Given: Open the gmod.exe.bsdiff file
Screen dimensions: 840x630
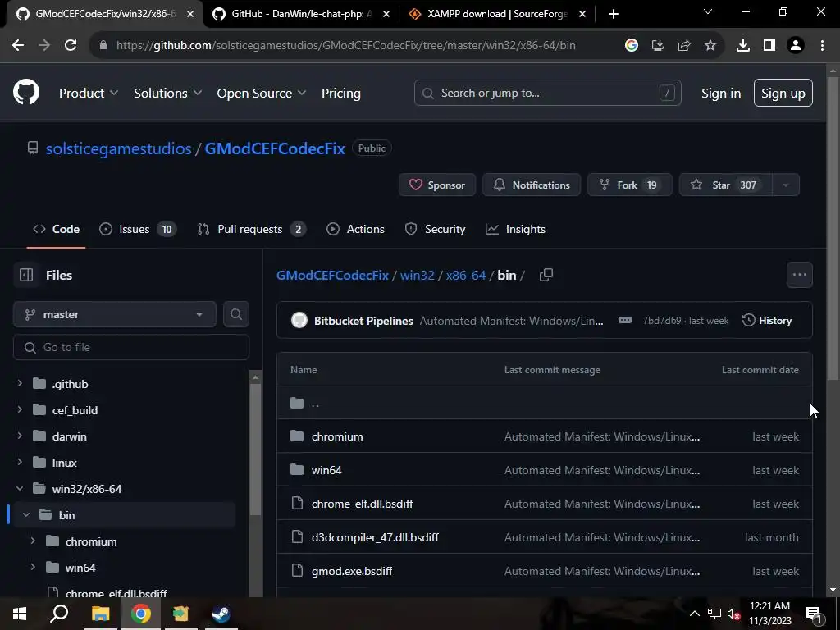Looking at the screenshot, I should (x=352, y=571).
